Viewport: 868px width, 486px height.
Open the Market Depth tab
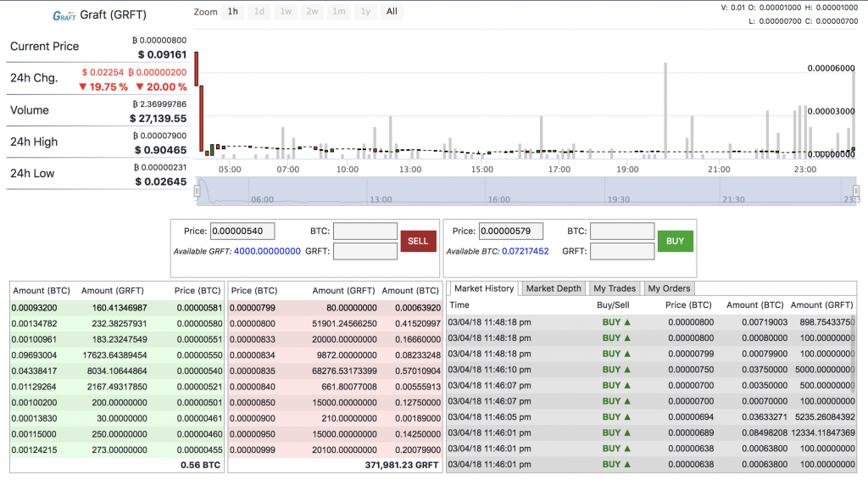coord(554,288)
